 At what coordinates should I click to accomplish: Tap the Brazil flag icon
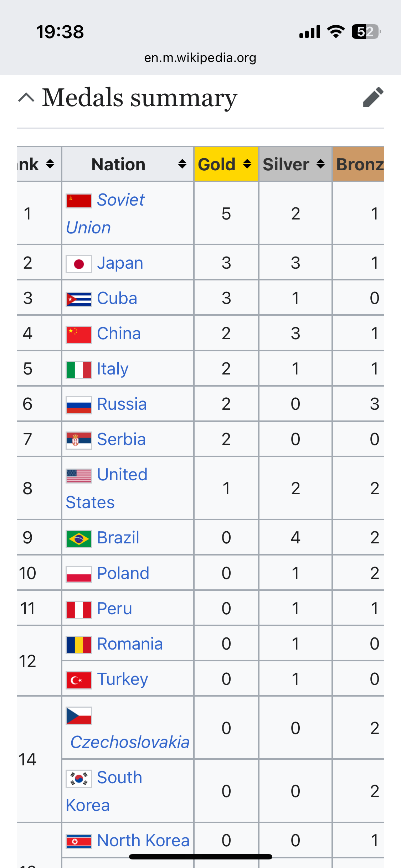point(79,538)
